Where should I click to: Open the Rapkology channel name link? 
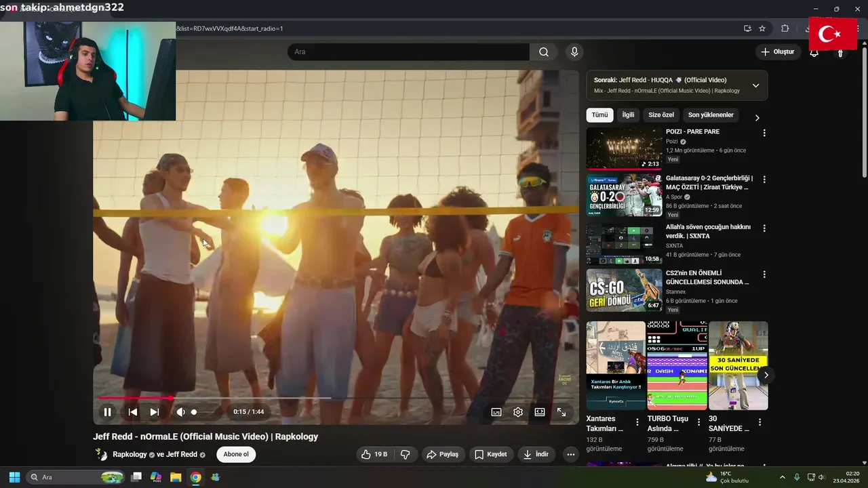click(130, 455)
